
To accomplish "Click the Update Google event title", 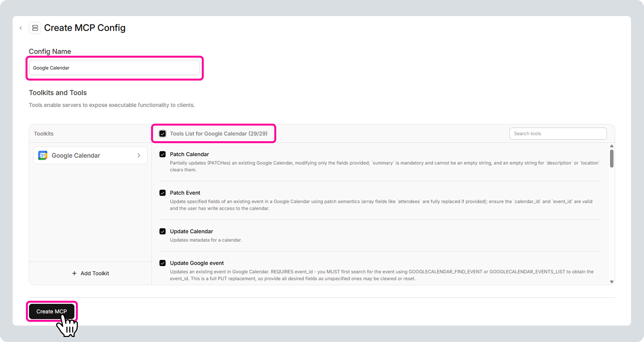I will (x=197, y=263).
